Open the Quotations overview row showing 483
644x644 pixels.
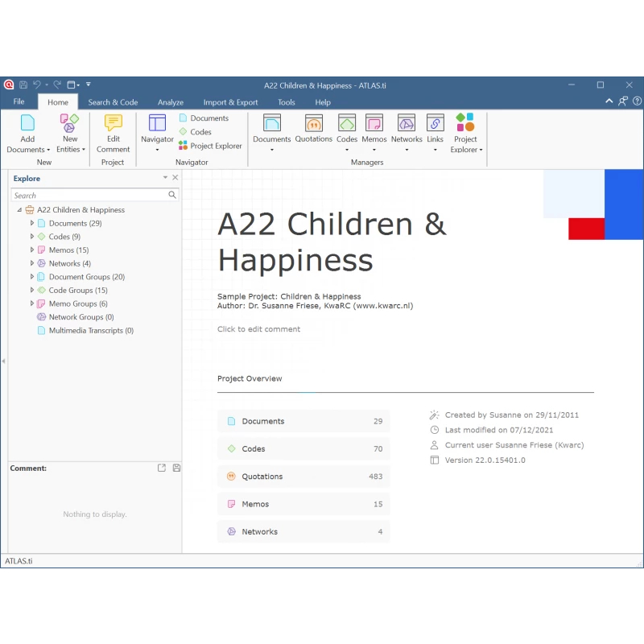(303, 477)
